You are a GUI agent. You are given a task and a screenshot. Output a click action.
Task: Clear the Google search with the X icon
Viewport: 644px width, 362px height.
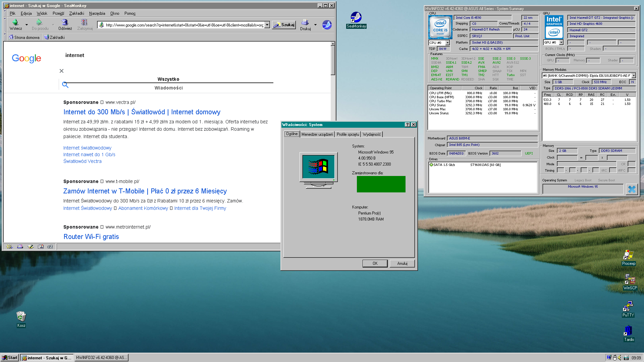coord(61,71)
